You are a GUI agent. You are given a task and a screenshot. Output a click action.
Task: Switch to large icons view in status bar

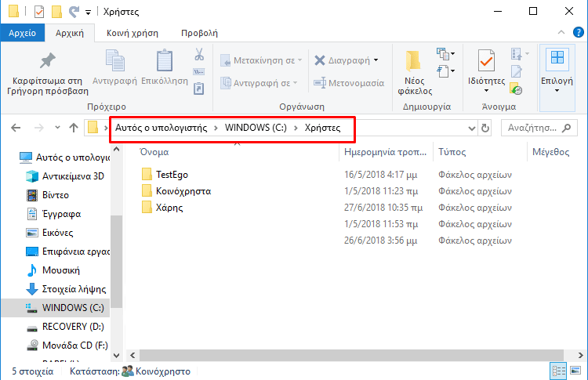[x=576, y=371]
